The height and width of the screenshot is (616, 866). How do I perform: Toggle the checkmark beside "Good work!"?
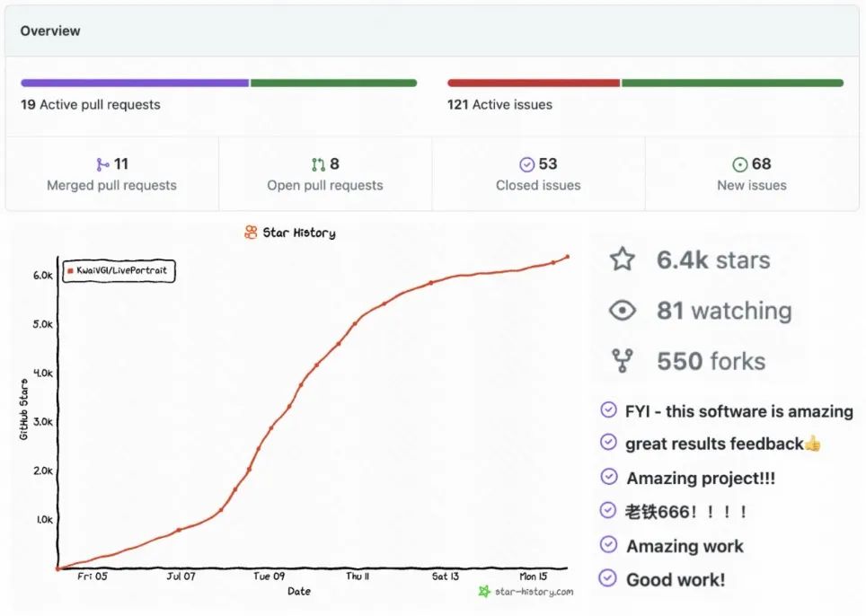607,579
